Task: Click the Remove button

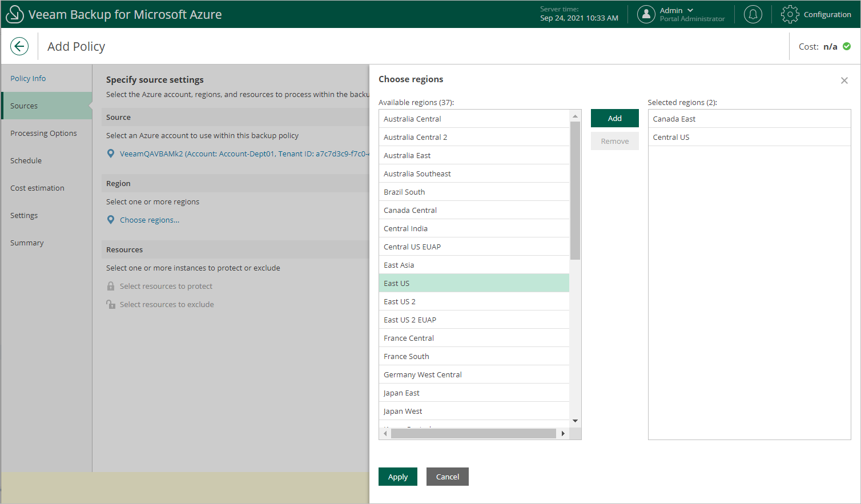Action: [615, 141]
